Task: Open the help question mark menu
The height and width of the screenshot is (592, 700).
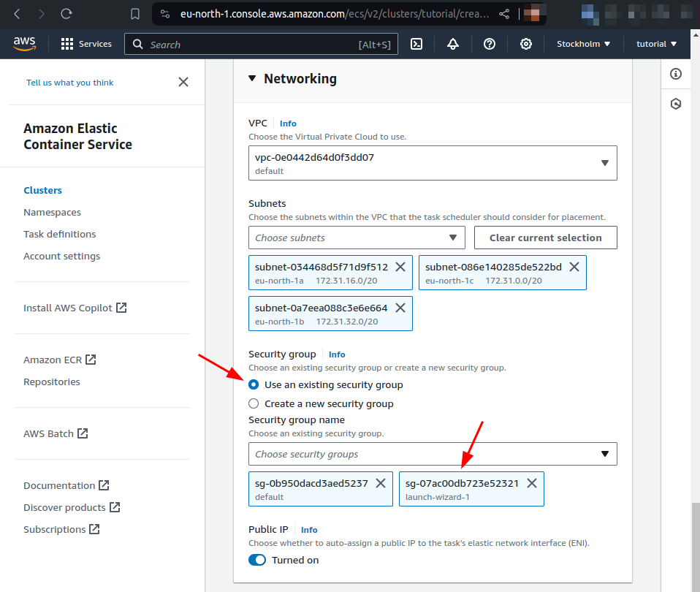Action: (490, 44)
